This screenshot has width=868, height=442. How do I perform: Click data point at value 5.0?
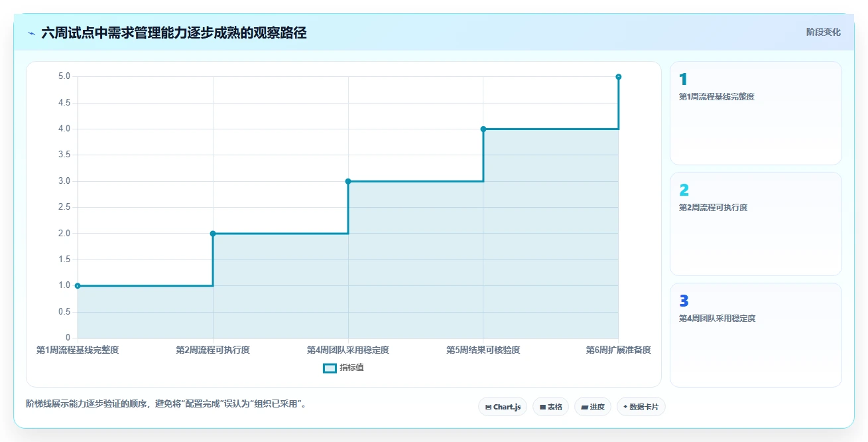coord(619,77)
